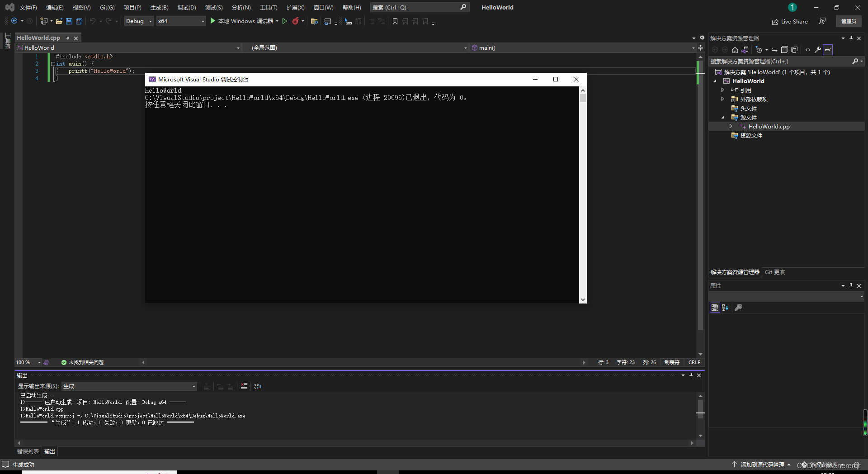The image size is (868, 474).
Task: Click the Show All Files icon
Action: click(x=794, y=50)
